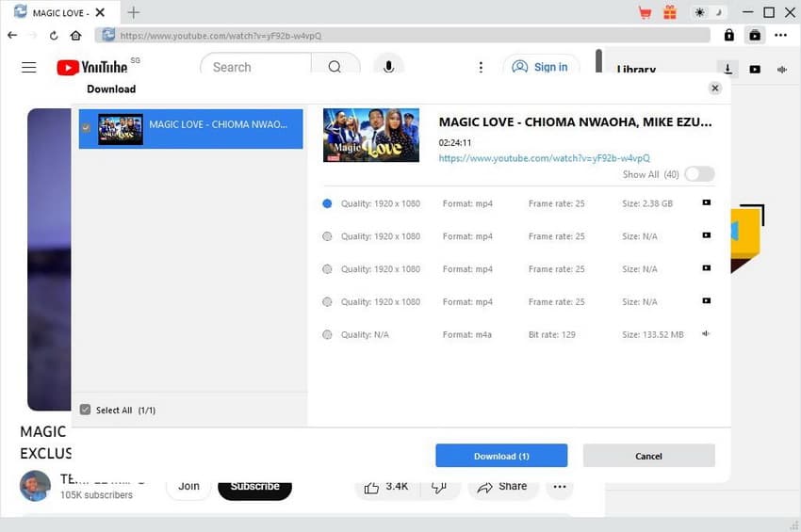
Task: Open a new tab with plus button
Action: (133, 12)
